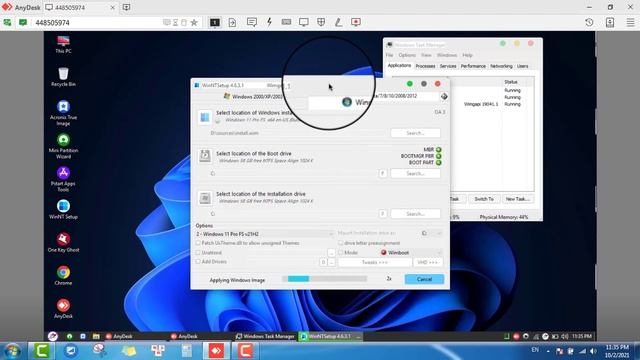Open AnyDesk session history icon
This screenshot has width=640, height=360.
589,22
